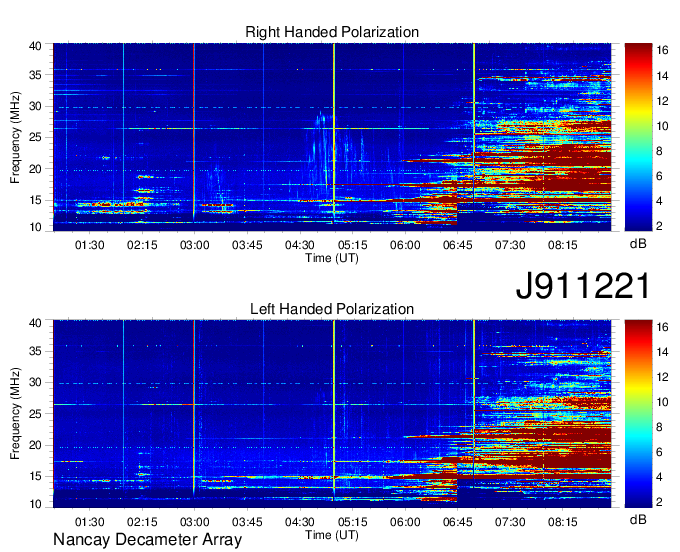Click 20 MHz tick on Right Handed frequency axis
This screenshot has width=680, height=552.
(35, 169)
